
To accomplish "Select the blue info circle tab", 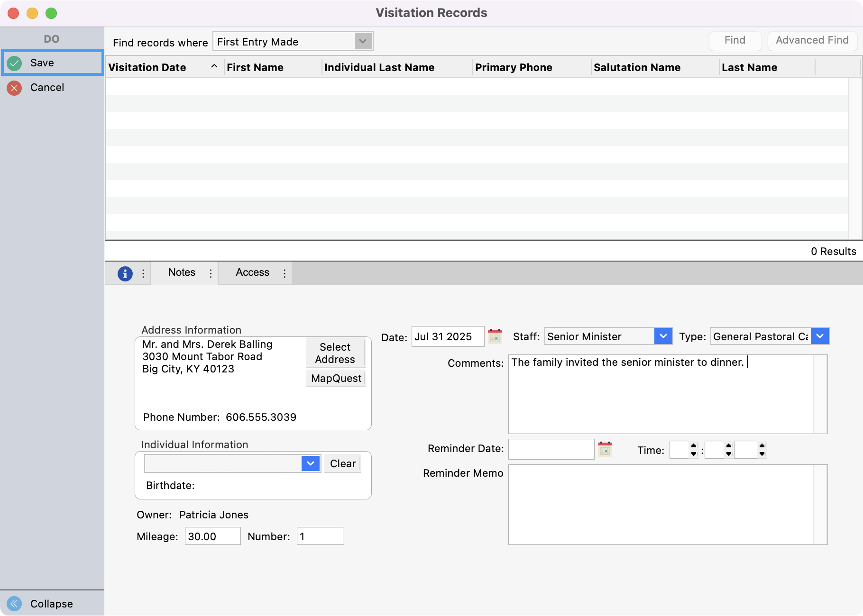I will 124,273.
